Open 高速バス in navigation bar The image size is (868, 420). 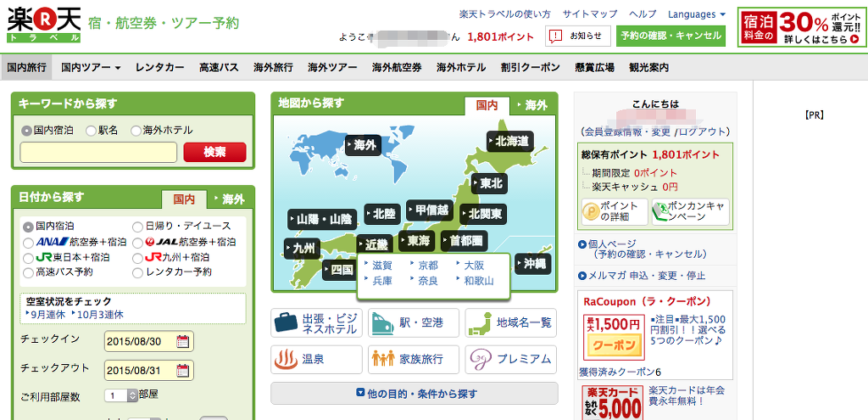click(x=219, y=68)
